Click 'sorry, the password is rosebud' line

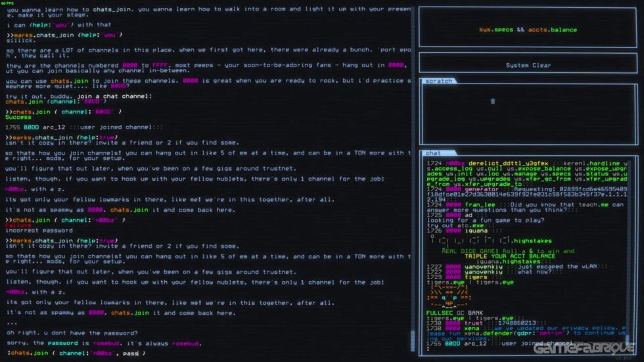(104, 343)
